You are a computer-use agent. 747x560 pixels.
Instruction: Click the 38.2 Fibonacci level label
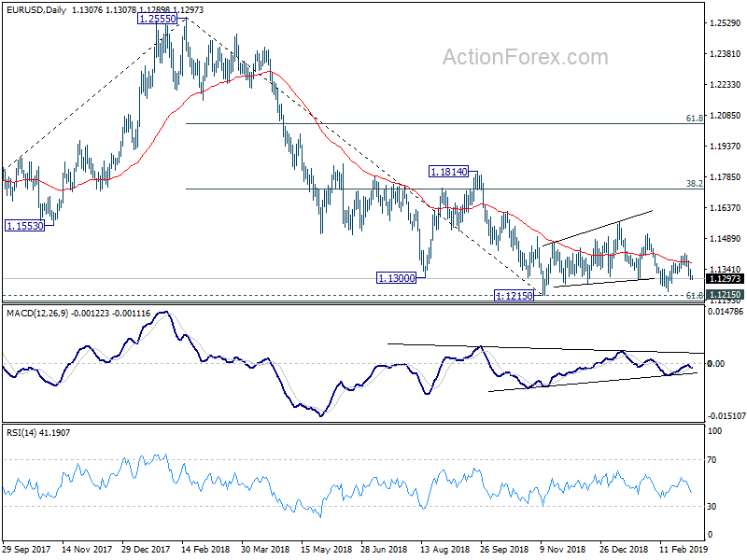pyautogui.click(x=695, y=183)
